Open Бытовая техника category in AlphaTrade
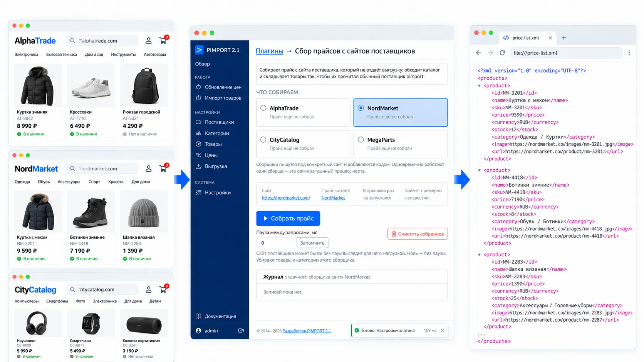 tap(62, 55)
